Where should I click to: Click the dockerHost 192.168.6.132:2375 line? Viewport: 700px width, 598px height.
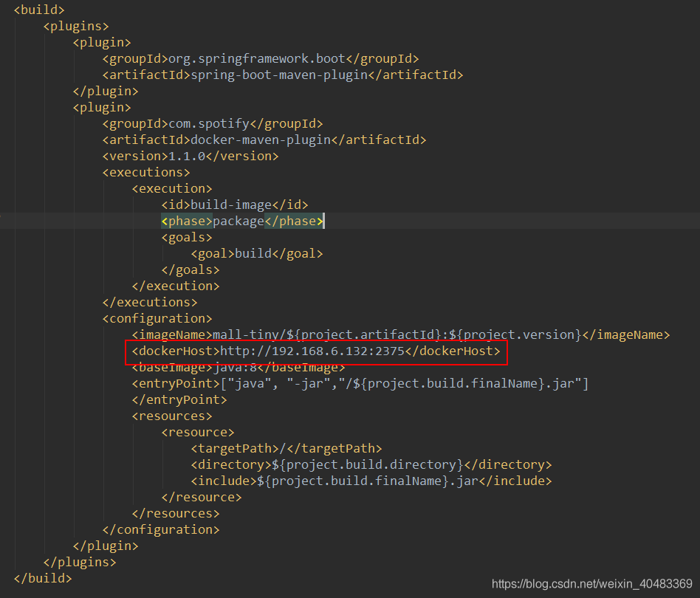point(316,351)
